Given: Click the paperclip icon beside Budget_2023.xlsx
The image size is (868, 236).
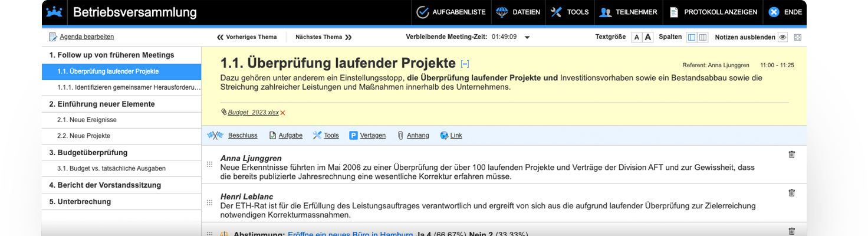Looking at the screenshot, I should (224, 112).
